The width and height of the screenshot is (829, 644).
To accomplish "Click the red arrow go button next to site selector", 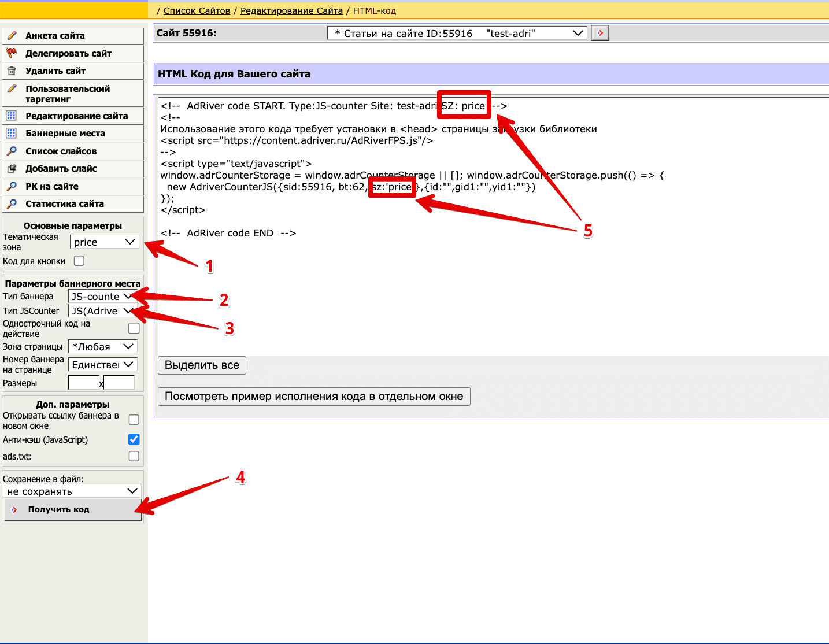I will click(x=600, y=33).
